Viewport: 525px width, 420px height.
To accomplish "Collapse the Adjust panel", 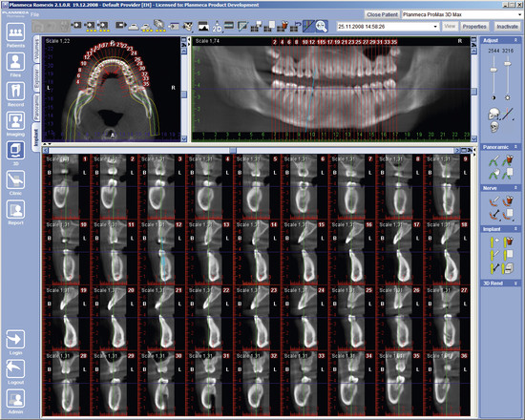I will 515,40.
